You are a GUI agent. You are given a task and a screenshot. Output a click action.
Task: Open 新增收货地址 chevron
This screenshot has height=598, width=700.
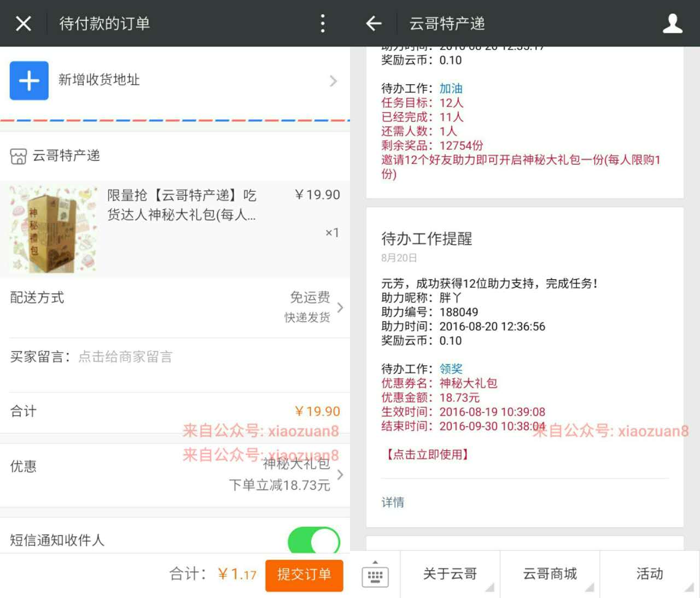(333, 81)
